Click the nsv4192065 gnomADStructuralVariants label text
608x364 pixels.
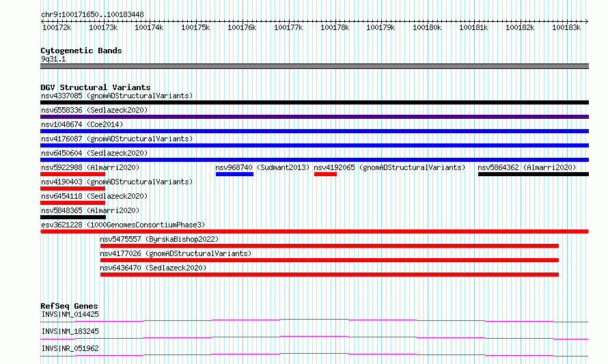tap(389, 167)
